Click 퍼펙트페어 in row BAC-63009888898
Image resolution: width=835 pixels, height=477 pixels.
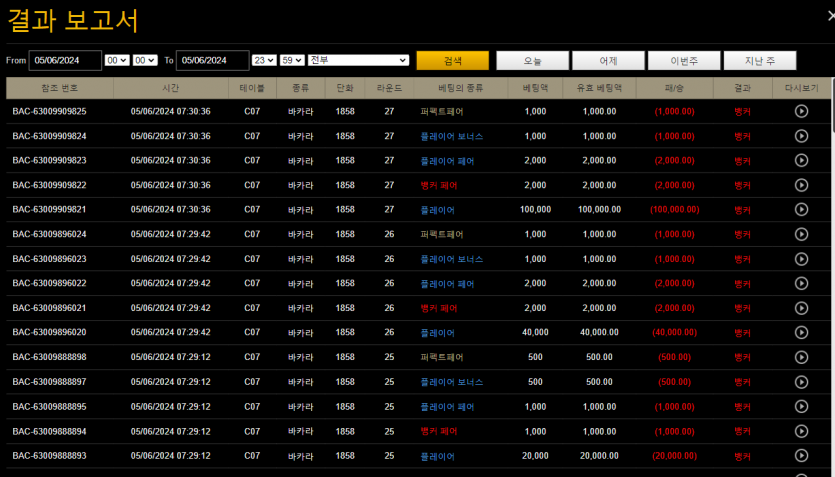click(441, 357)
